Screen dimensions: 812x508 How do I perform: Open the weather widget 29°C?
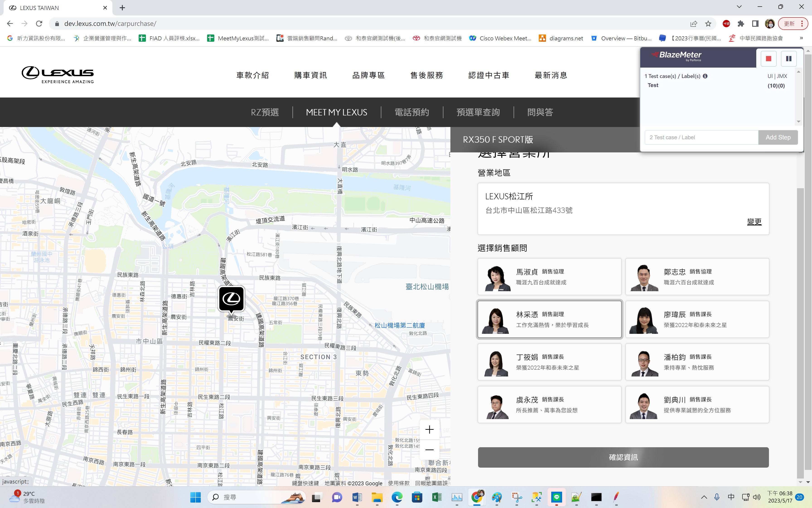pos(27,497)
